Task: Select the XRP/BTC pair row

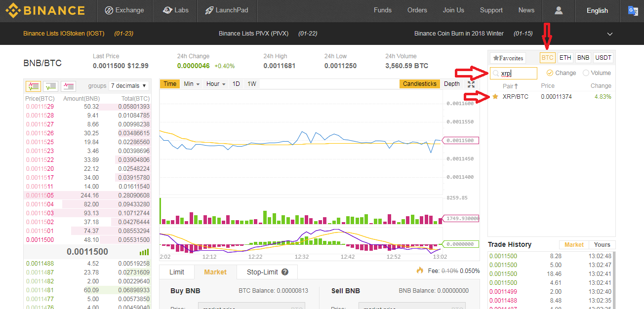Action: (x=552, y=97)
